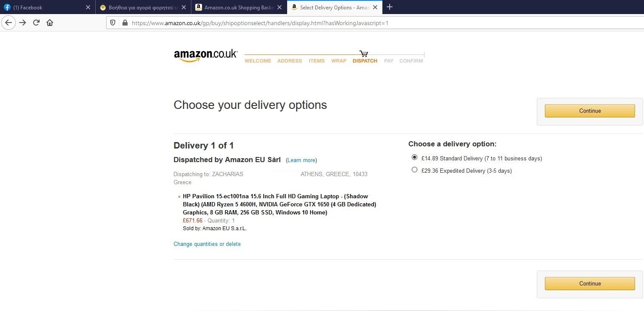Select £29.36 Expedited Delivery option
The width and height of the screenshot is (644, 311).
click(415, 170)
